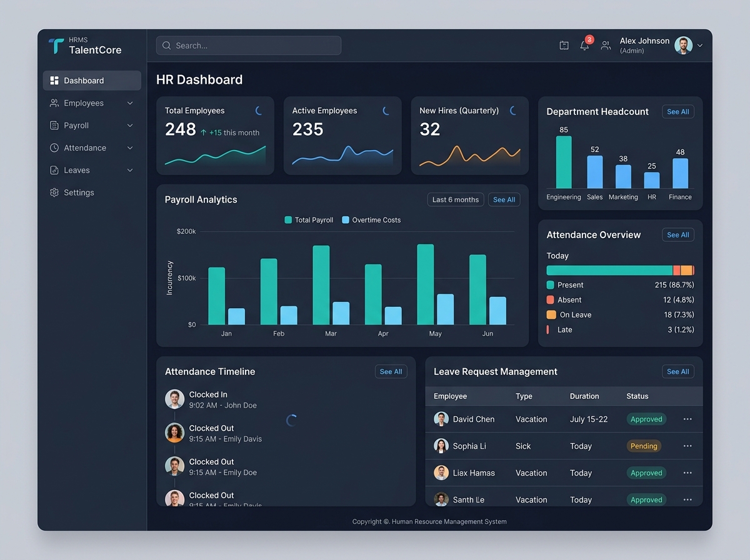Click See All in Attendance Overview
The height and width of the screenshot is (560, 750).
pos(677,235)
